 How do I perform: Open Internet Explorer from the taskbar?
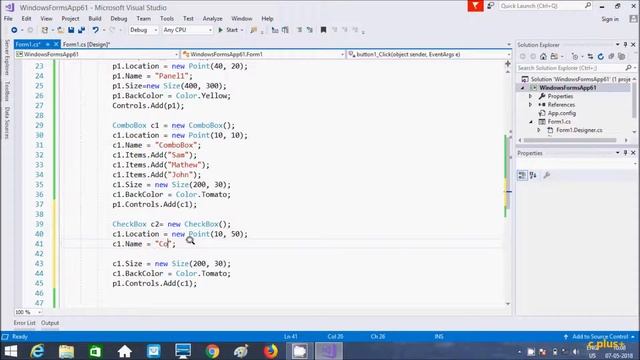[37, 351]
